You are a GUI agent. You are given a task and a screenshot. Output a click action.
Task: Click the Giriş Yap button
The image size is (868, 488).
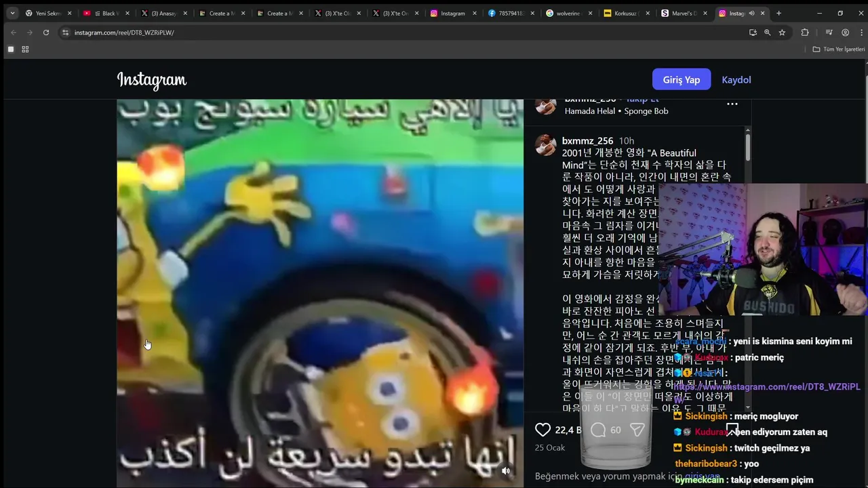tap(682, 79)
